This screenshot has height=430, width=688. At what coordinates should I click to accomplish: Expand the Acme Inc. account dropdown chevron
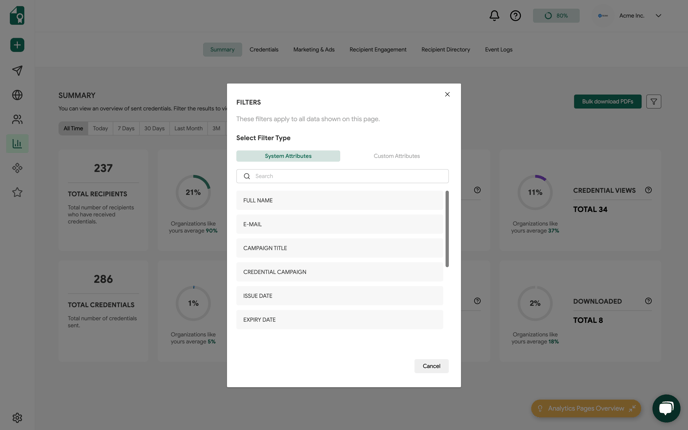(x=658, y=16)
